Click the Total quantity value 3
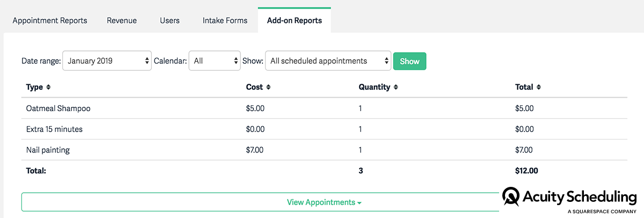 pyautogui.click(x=361, y=171)
